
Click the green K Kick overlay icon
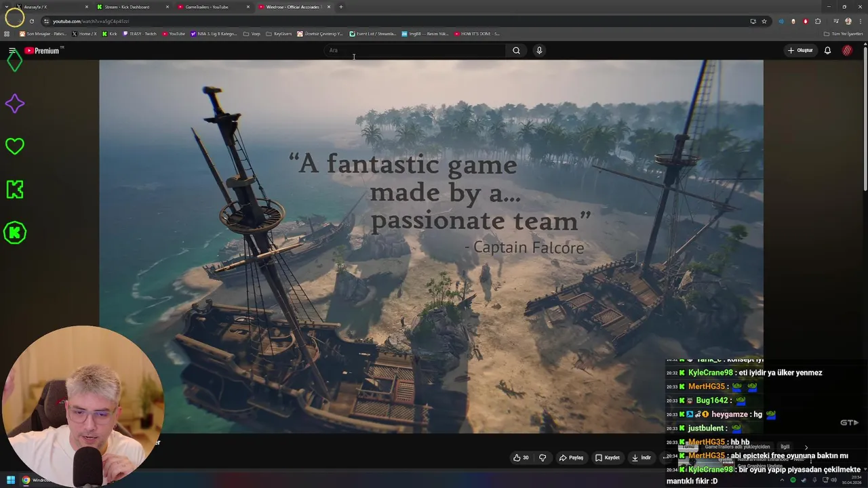click(x=15, y=190)
